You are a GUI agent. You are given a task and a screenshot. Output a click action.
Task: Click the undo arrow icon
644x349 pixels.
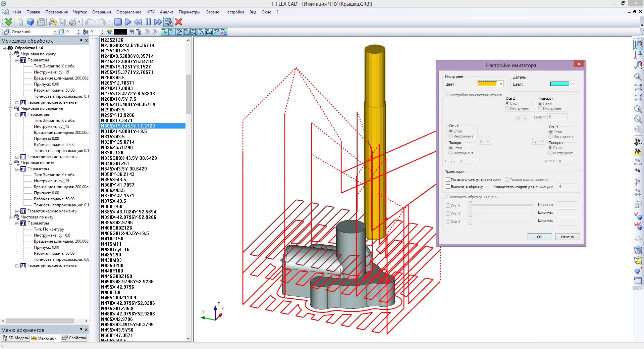click(89, 22)
